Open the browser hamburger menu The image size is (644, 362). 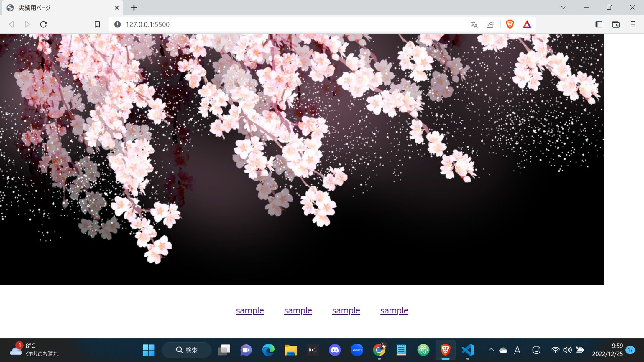point(633,24)
